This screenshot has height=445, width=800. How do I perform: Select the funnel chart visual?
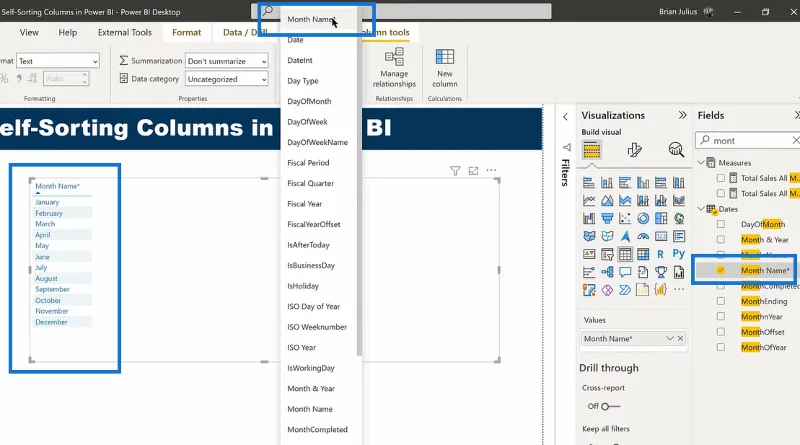click(x=607, y=218)
